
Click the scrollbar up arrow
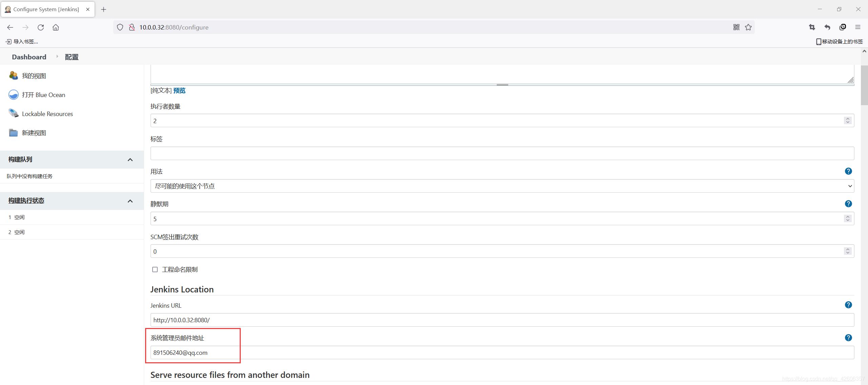point(864,52)
